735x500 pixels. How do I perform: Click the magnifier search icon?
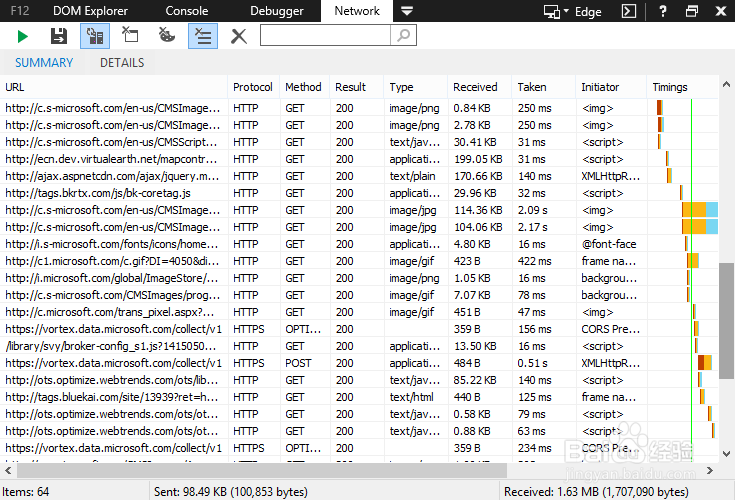(403, 35)
